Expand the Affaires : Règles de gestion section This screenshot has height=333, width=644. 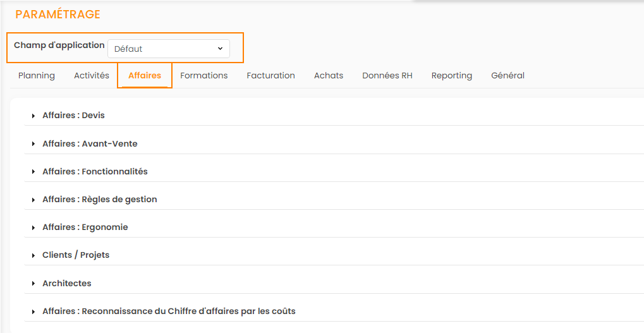pos(99,199)
